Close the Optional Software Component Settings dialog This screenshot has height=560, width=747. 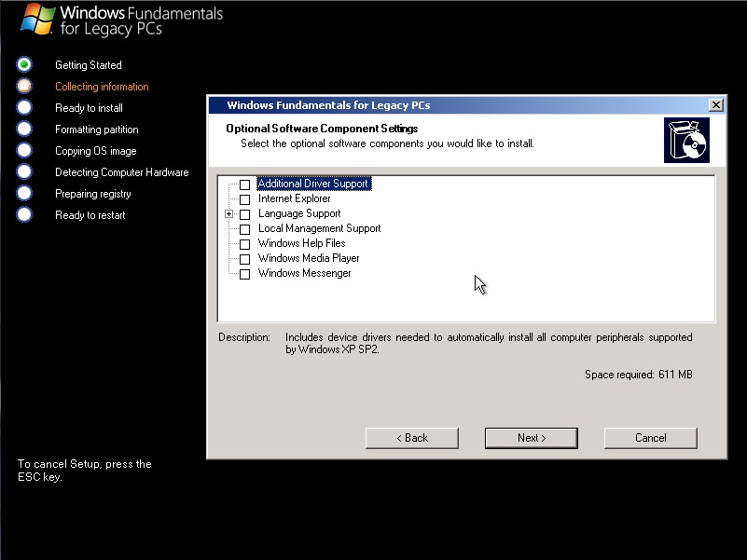tap(716, 104)
